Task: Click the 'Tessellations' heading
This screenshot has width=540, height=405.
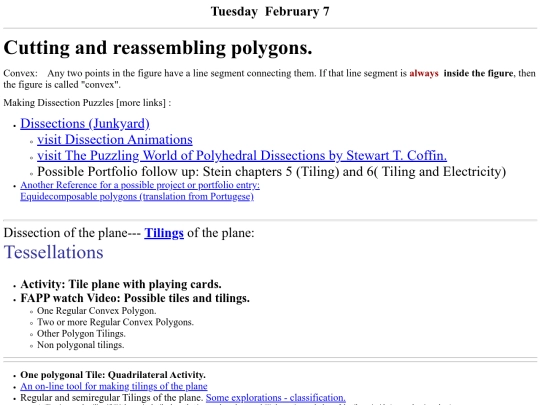Action: click(x=53, y=252)
